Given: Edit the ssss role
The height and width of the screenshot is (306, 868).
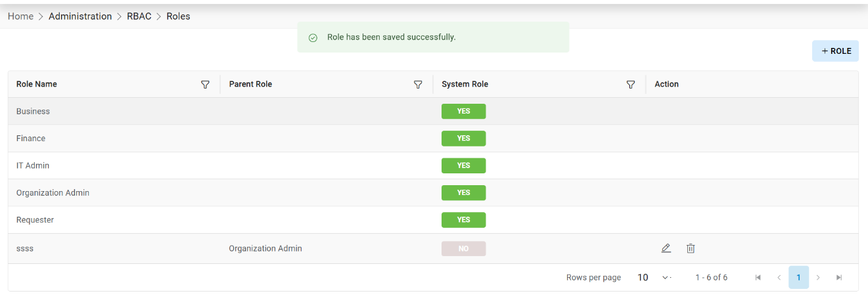Looking at the screenshot, I should [x=666, y=248].
